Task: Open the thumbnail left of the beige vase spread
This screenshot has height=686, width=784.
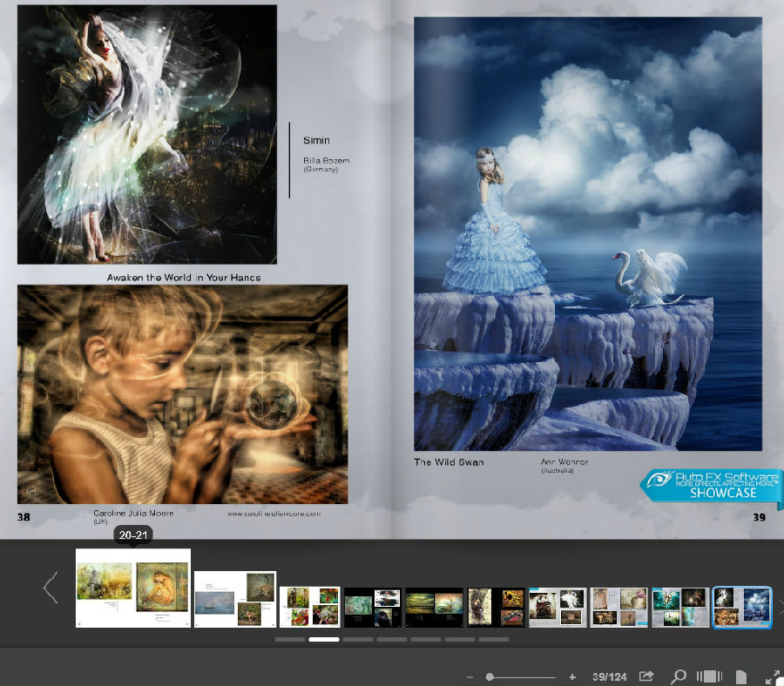Action: [557, 607]
